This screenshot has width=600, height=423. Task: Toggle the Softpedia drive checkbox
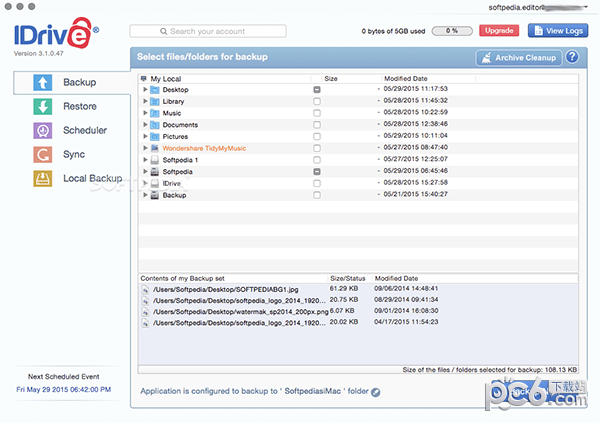pos(317,172)
